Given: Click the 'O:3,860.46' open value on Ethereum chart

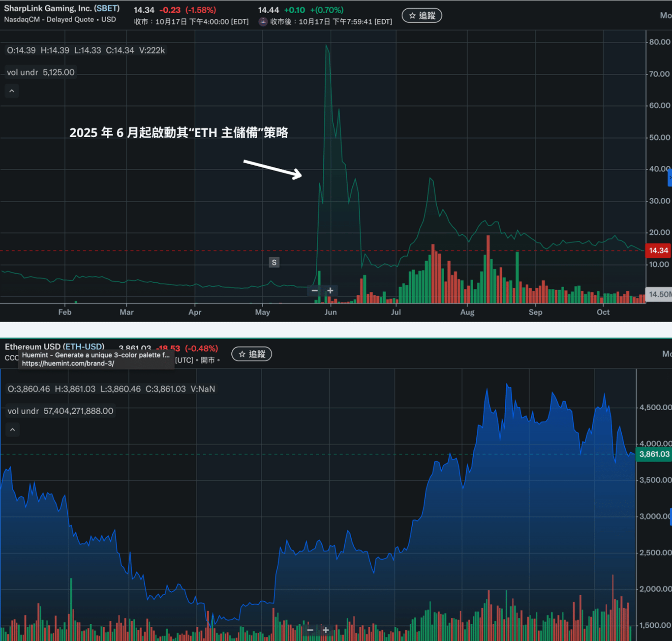Looking at the screenshot, I should coord(29,389).
